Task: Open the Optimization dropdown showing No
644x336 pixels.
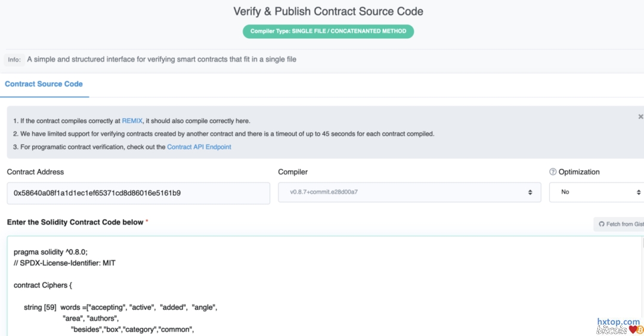Action: [593, 192]
